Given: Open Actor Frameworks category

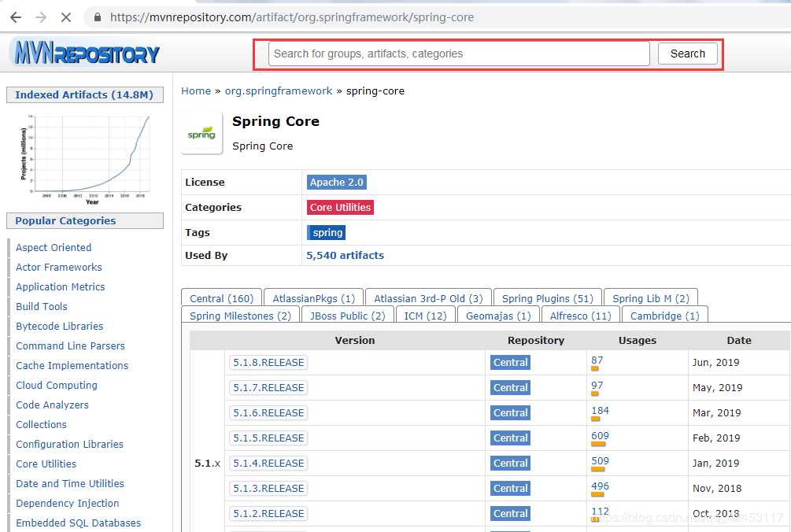Looking at the screenshot, I should [x=58, y=268].
